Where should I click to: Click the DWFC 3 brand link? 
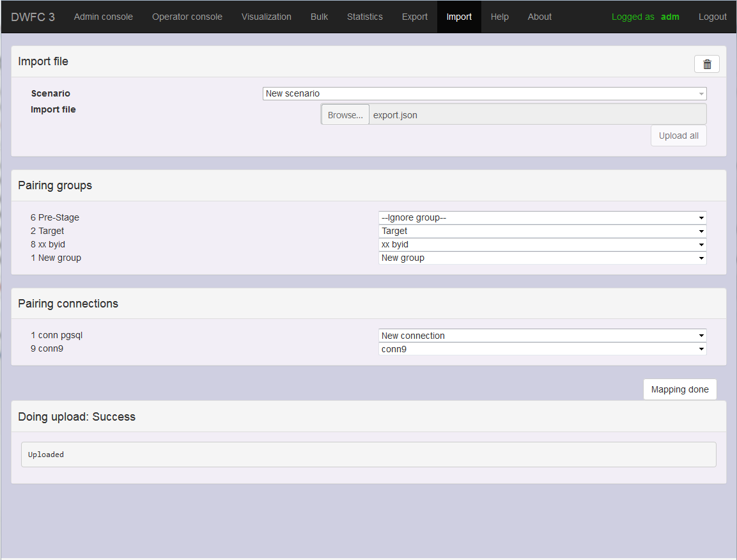[33, 17]
